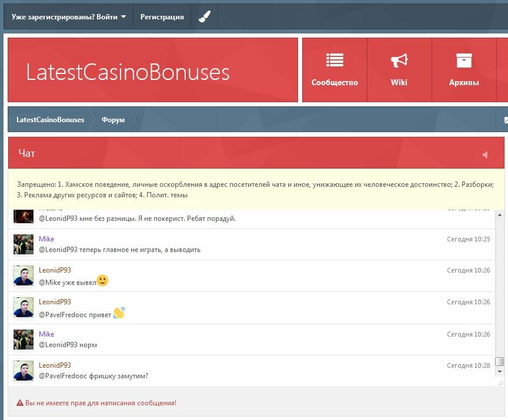Open the LatestCasinoBonuses breadcrumb link
The image size is (508, 420).
click(50, 120)
